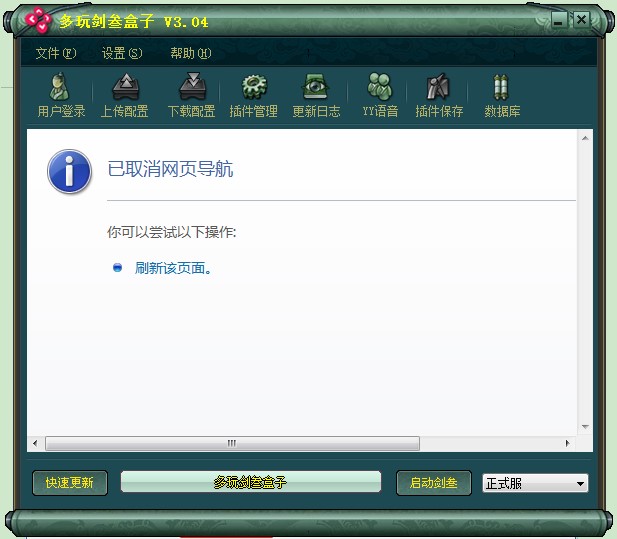617x539 pixels.
Task: Click the horizontal scrollbar right arrow
Action: tap(567, 443)
